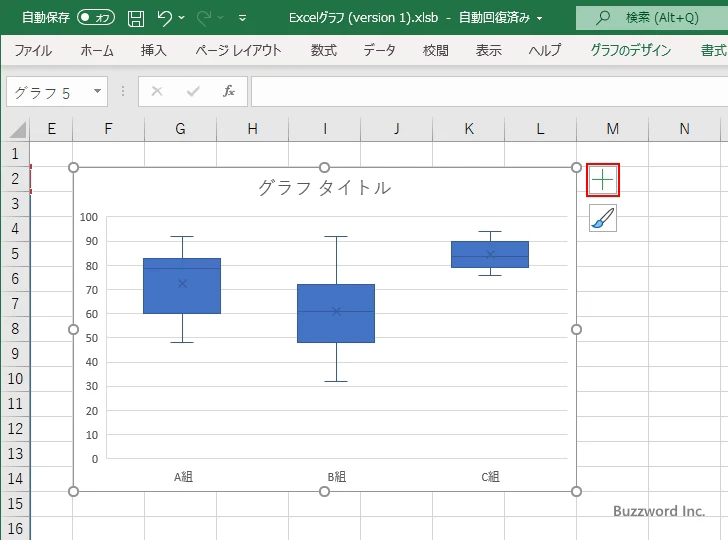Click the Save floppy disk icon

coord(136,19)
